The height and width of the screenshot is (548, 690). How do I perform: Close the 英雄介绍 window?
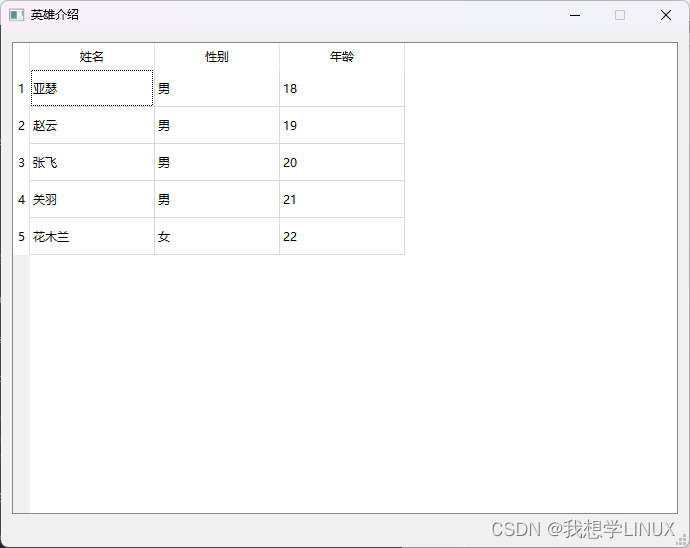pyautogui.click(x=666, y=15)
